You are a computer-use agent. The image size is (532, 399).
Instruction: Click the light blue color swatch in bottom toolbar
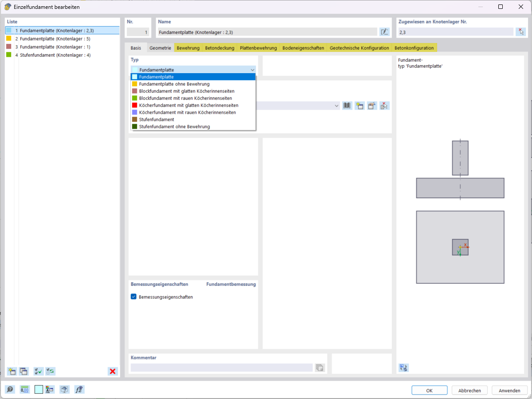tap(39, 390)
